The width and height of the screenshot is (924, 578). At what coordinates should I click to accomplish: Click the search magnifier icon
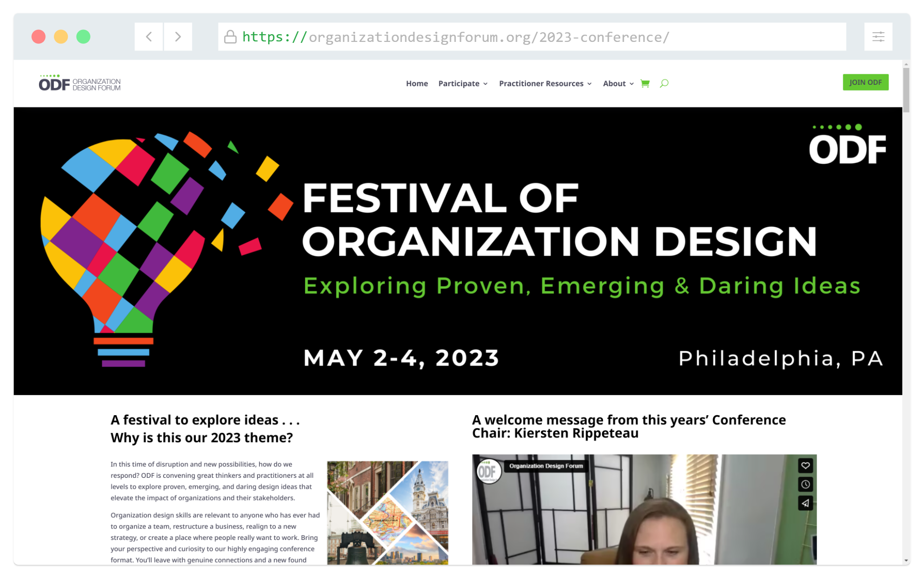click(664, 83)
